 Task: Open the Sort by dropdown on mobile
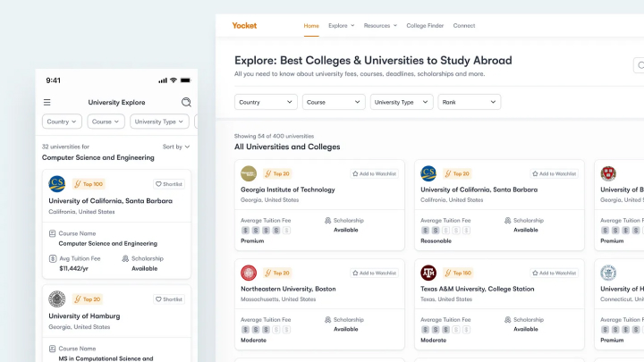click(x=176, y=147)
